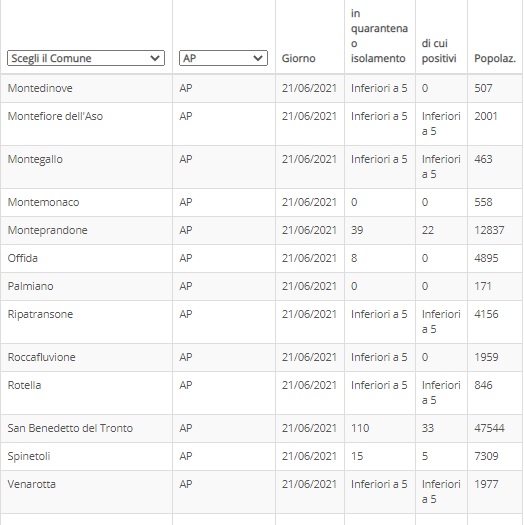
Task: Open the AP province dropdown
Action: 223,58
